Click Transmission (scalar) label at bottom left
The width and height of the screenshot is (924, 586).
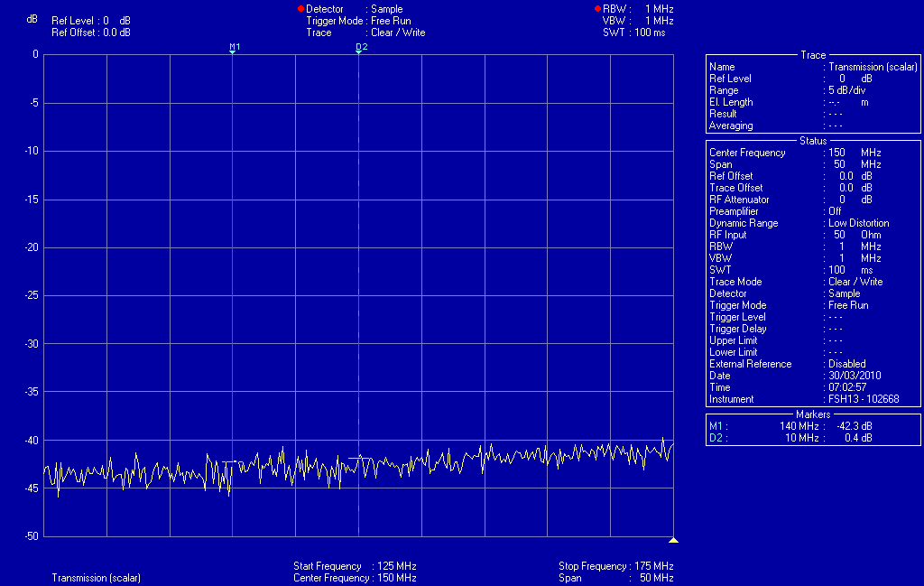click(x=96, y=578)
